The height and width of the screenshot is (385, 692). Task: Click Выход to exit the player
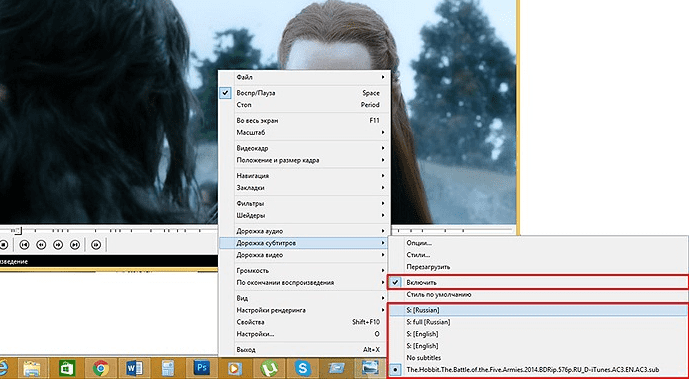pos(304,349)
